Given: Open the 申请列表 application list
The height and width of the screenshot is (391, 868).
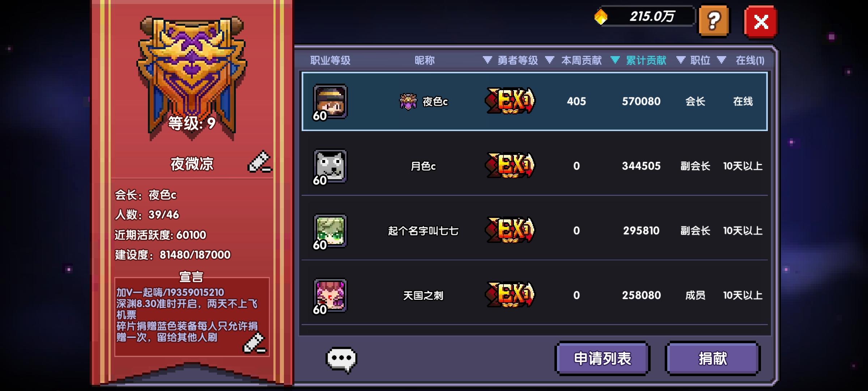Looking at the screenshot, I should tap(603, 358).
